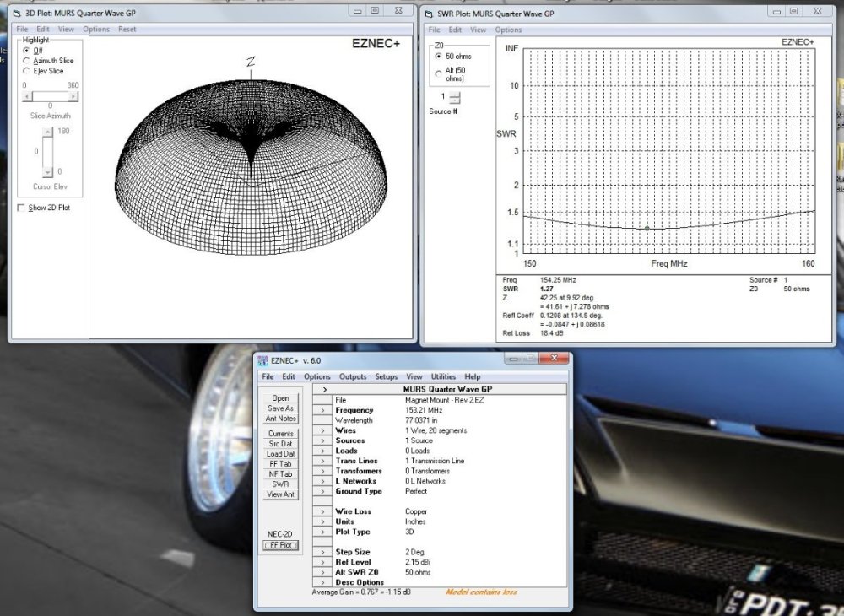Click the EZNEC+ title bar app icon
Image resolution: width=844 pixels, height=616 pixels.
tap(264, 360)
